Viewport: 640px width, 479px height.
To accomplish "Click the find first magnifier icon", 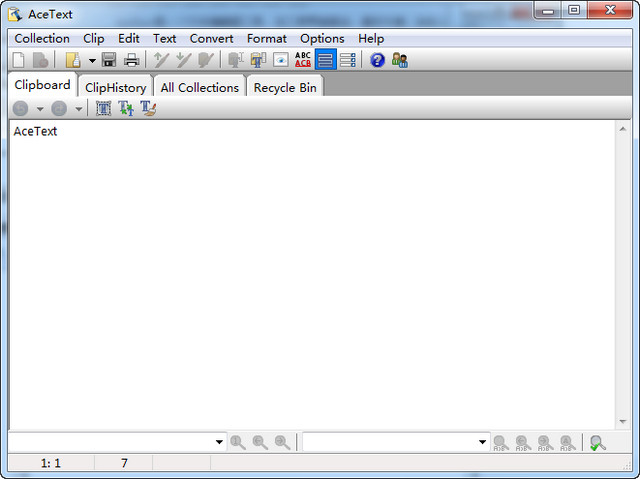I will coord(238,442).
